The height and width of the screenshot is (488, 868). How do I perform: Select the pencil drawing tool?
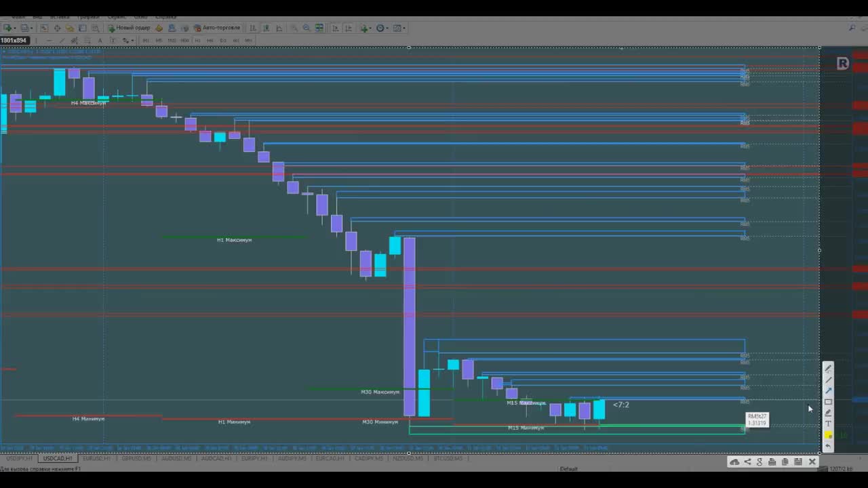pyautogui.click(x=828, y=369)
